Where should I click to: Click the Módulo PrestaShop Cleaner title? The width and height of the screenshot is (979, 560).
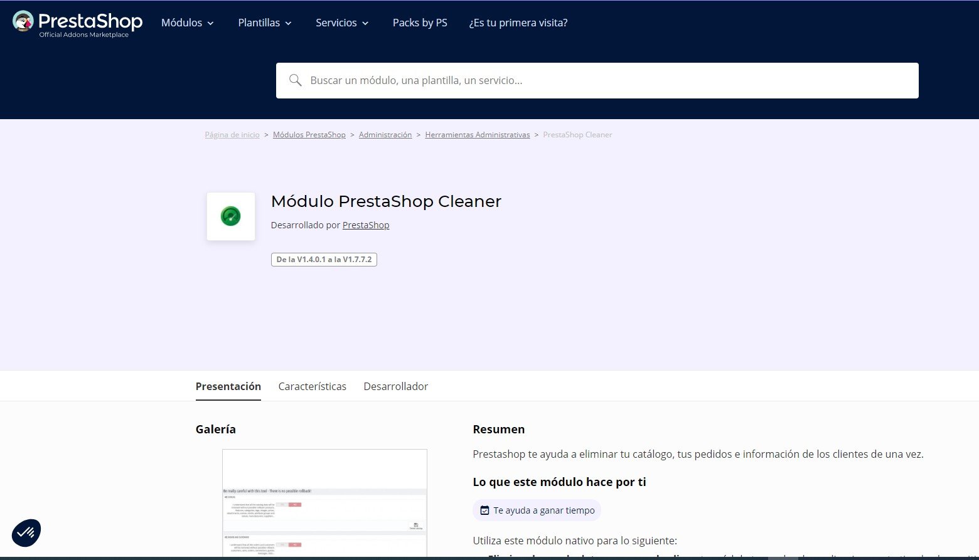(386, 201)
